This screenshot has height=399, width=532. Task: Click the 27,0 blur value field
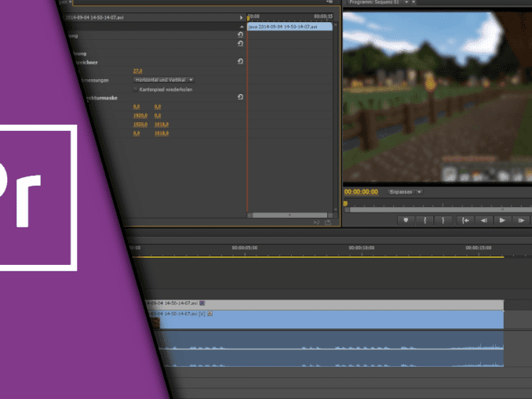click(137, 71)
